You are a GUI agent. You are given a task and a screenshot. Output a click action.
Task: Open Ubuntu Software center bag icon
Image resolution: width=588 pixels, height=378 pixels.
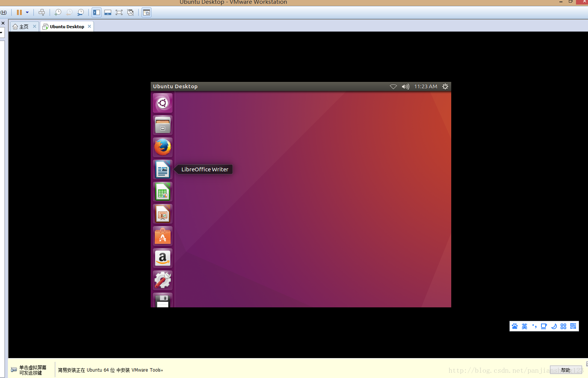click(163, 236)
